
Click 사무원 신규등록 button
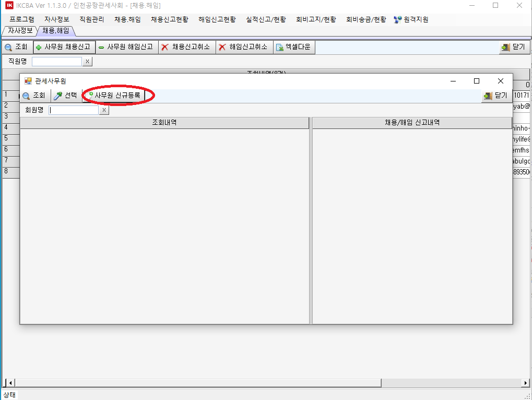(x=114, y=96)
